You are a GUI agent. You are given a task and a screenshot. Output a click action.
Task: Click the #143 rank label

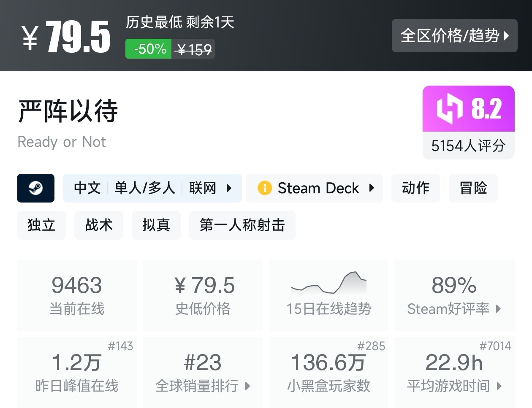120,346
